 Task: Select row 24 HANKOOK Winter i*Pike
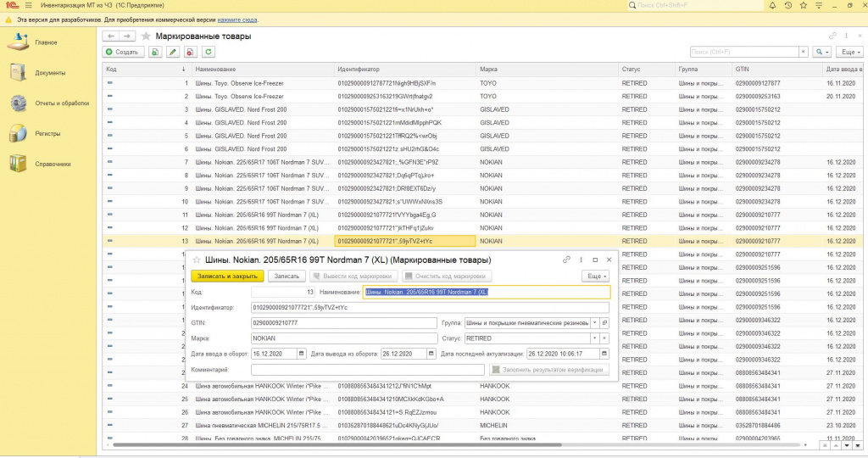(481, 386)
